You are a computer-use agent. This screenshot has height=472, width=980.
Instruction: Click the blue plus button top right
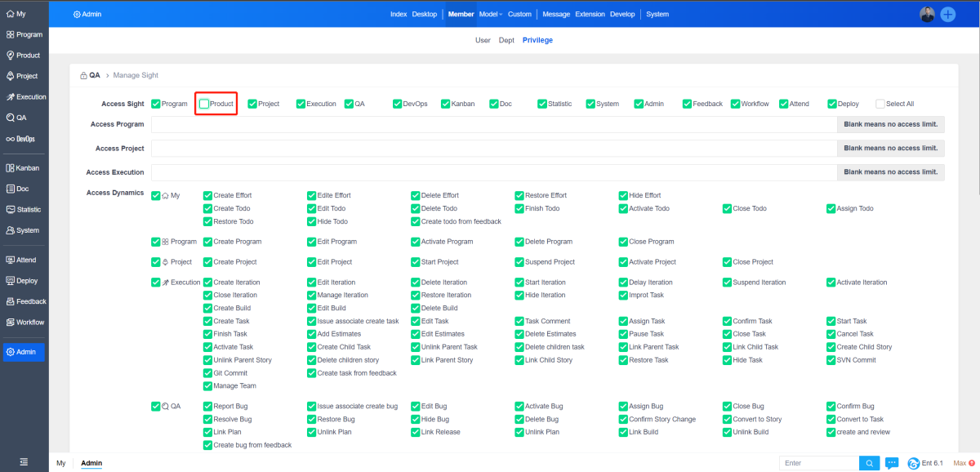(x=948, y=14)
